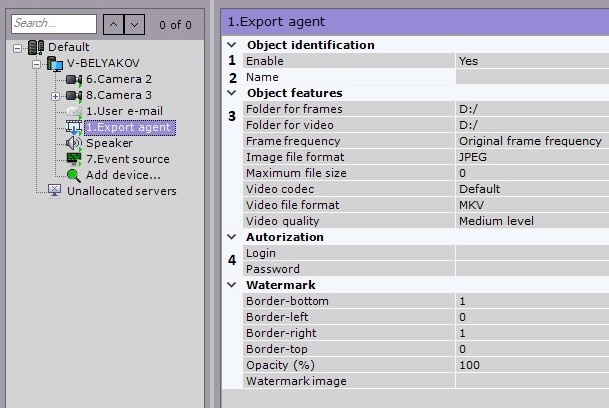The width and height of the screenshot is (609, 408).
Task: Click the 7.Event source monitor icon
Action: [74, 159]
